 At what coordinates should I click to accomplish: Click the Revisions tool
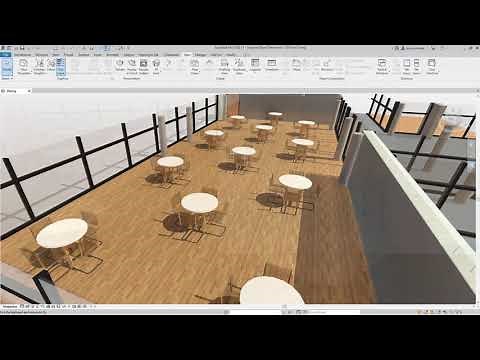(327, 65)
